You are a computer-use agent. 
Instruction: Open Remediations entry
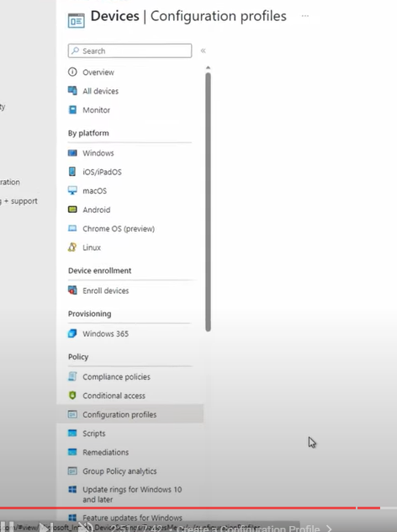click(x=105, y=452)
